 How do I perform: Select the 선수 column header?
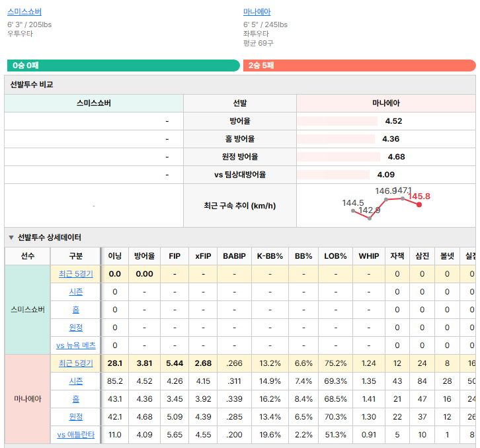pos(28,256)
